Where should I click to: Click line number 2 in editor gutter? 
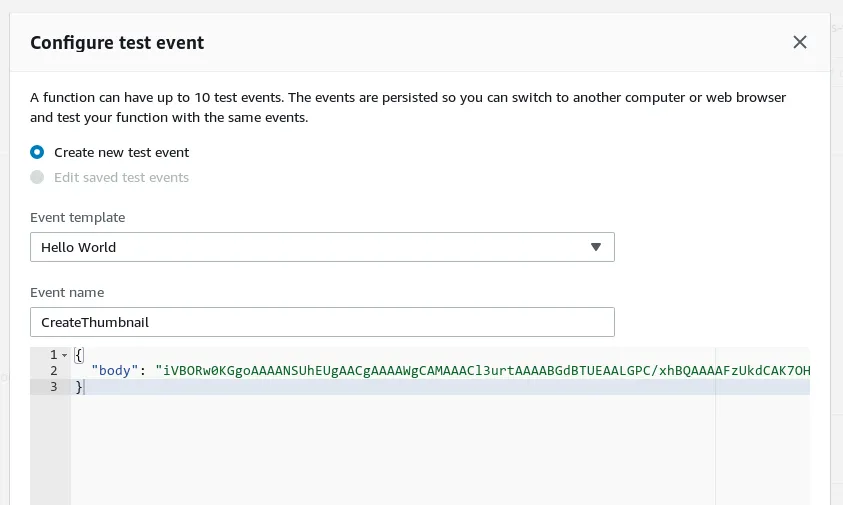coord(53,371)
